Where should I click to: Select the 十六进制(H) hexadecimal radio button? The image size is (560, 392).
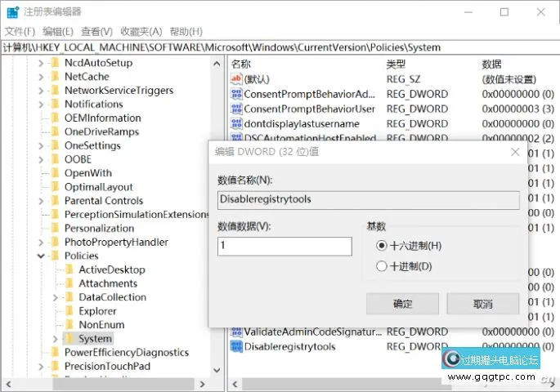(x=381, y=246)
